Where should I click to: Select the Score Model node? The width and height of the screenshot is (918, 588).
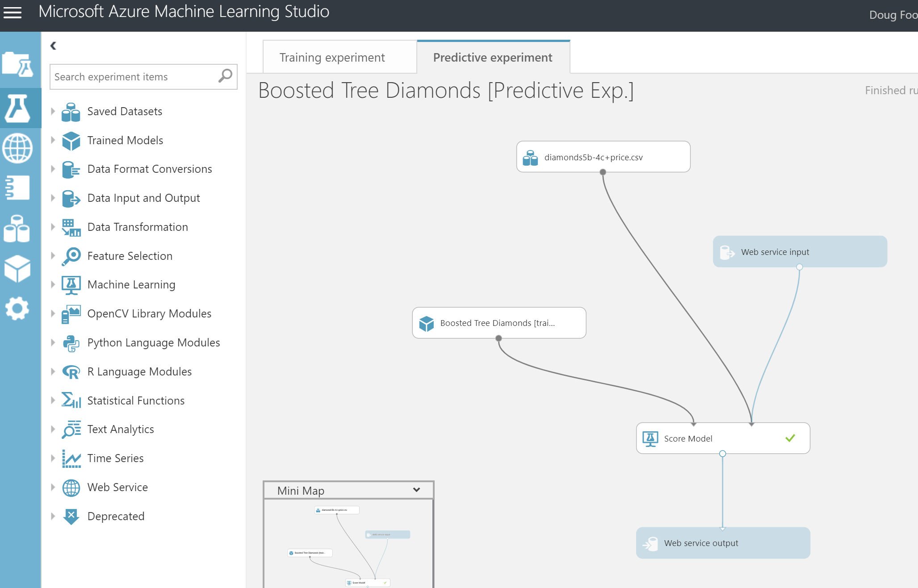723,438
